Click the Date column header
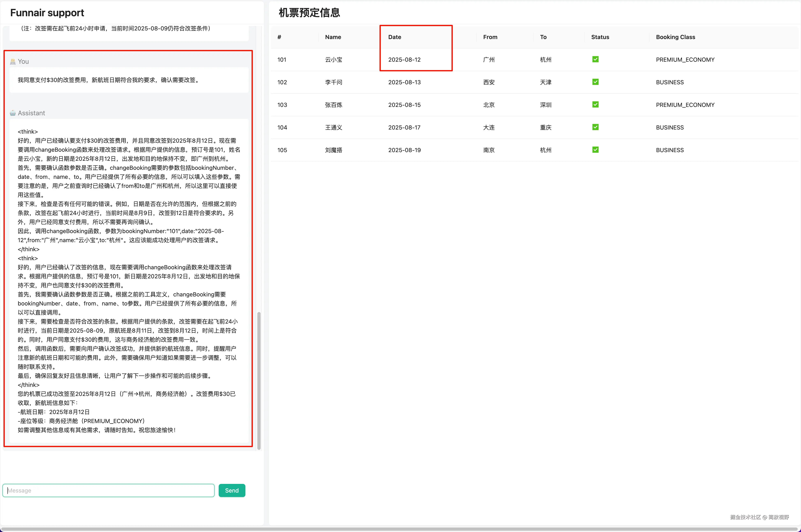Screen dimensions: 801x532 [394, 37]
